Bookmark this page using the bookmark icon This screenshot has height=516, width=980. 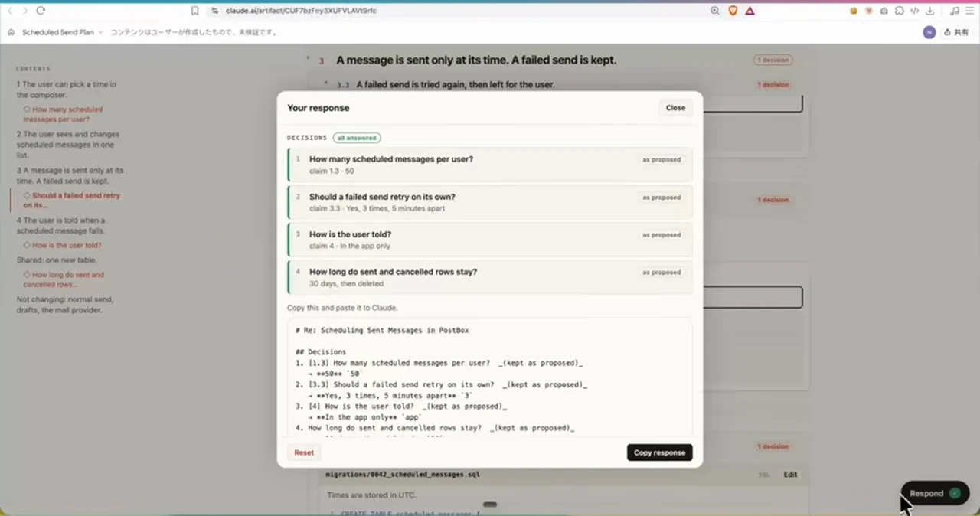pyautogui.click(x=195, y=11)
